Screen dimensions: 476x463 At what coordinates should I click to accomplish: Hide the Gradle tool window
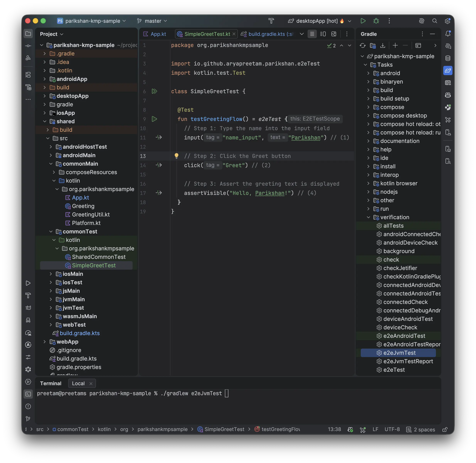point(432,34)
